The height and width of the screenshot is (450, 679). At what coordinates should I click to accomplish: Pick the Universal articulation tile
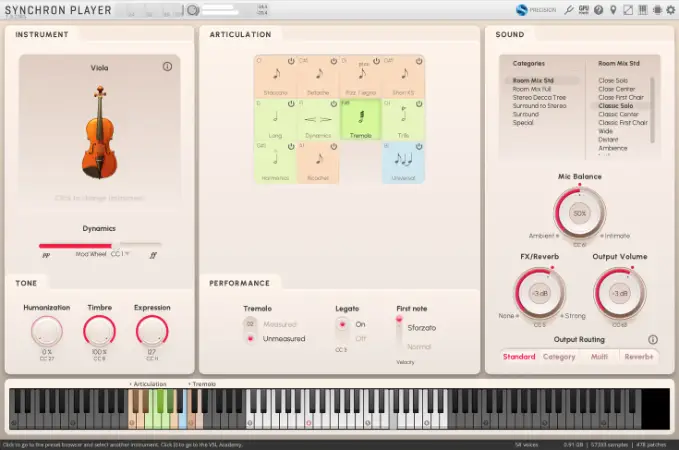[404, 163]
